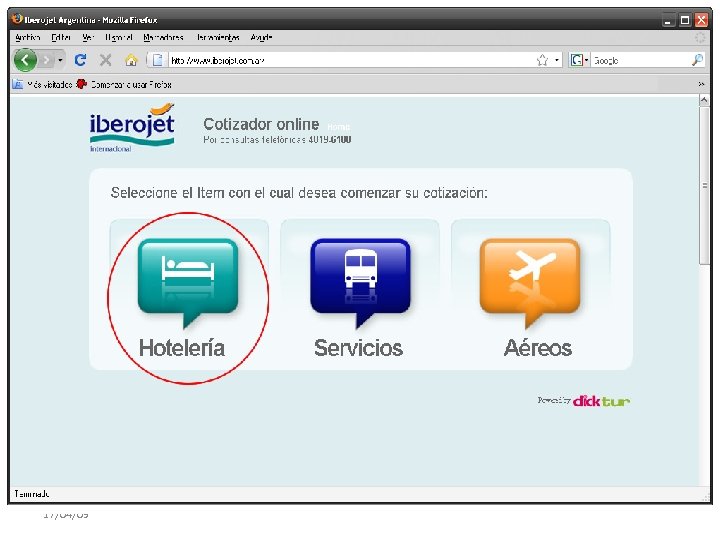Open the Ayuda menu
720x540 pixels.
click(261, 38)
